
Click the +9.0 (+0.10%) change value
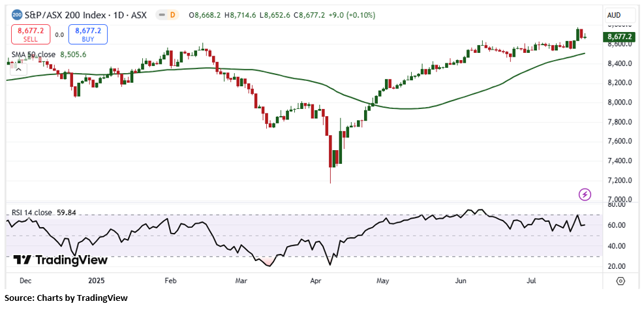tap(351, 15)
